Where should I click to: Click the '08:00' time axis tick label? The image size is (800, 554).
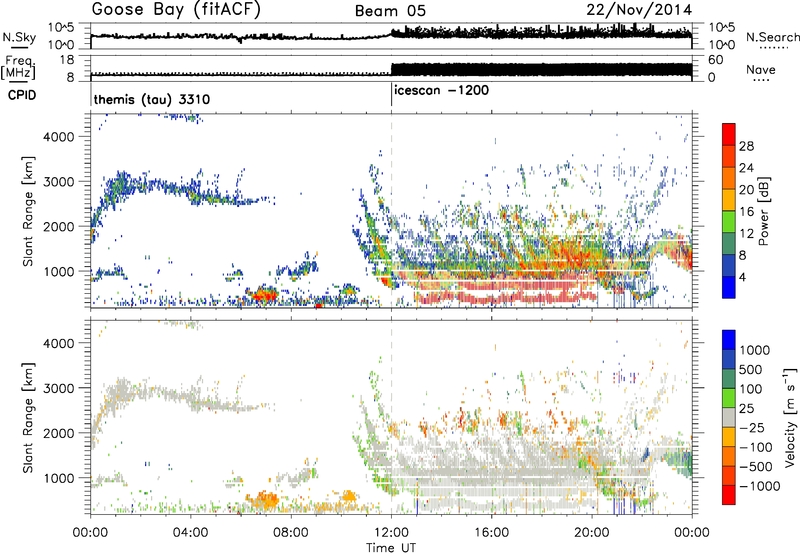291,533
